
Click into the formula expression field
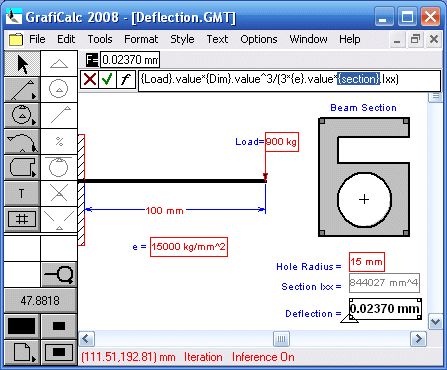pyautogui.click(x=289, y=80)
